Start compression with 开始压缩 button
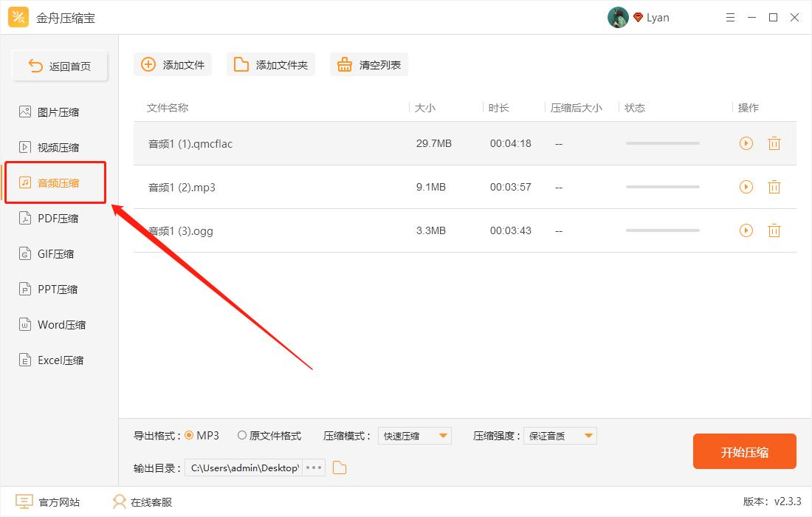 [744, 451]
